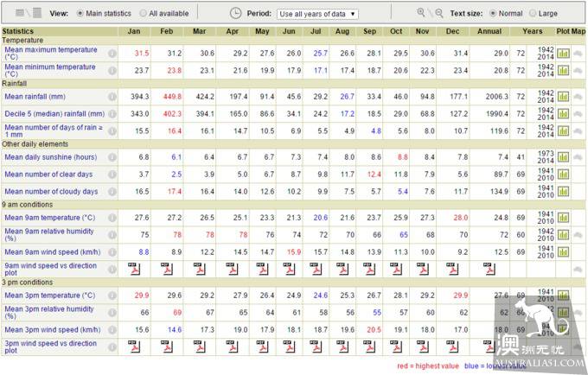Open plot for Mean 9am wind speed

[563, 252]
